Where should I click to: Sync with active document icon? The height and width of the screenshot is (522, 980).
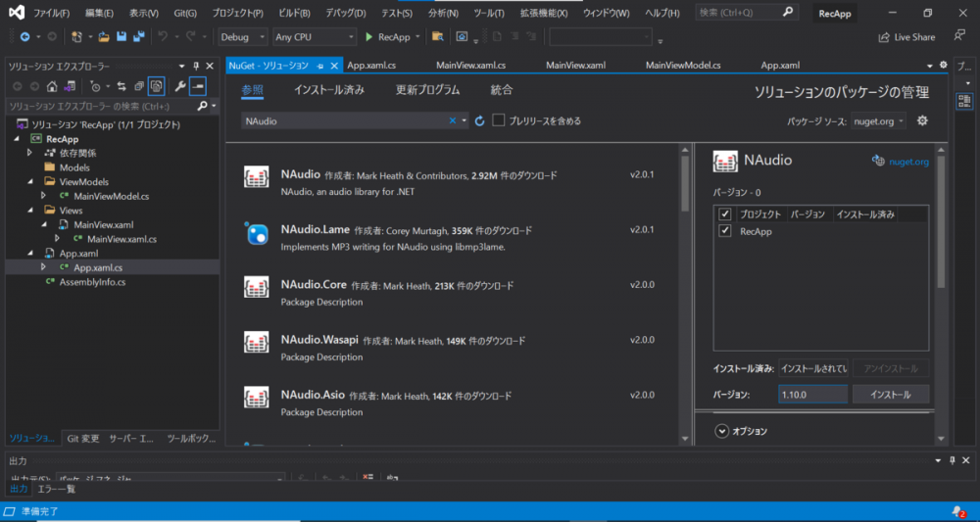(122, 86)
